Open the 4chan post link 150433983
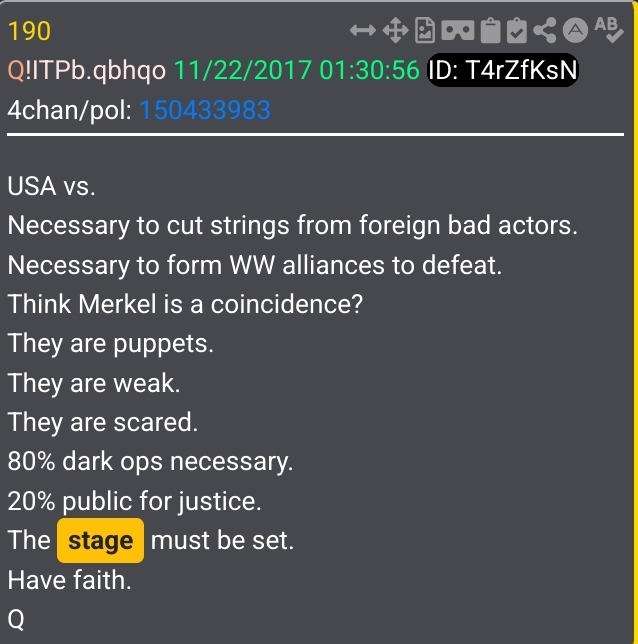Viewport: 638px width, 644px height. pyautogui.click(x=205, y=110)
